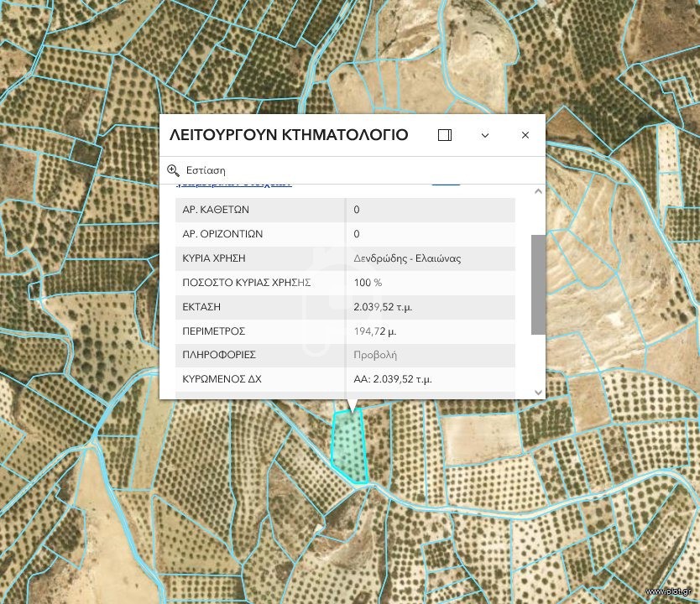Click the partially hidden blue link at table top

234,184
